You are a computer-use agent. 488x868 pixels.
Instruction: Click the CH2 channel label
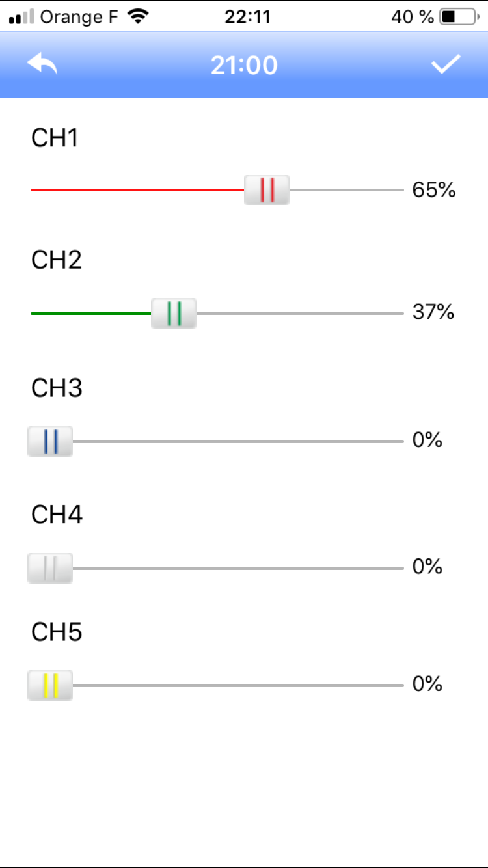tap(57, 260)
